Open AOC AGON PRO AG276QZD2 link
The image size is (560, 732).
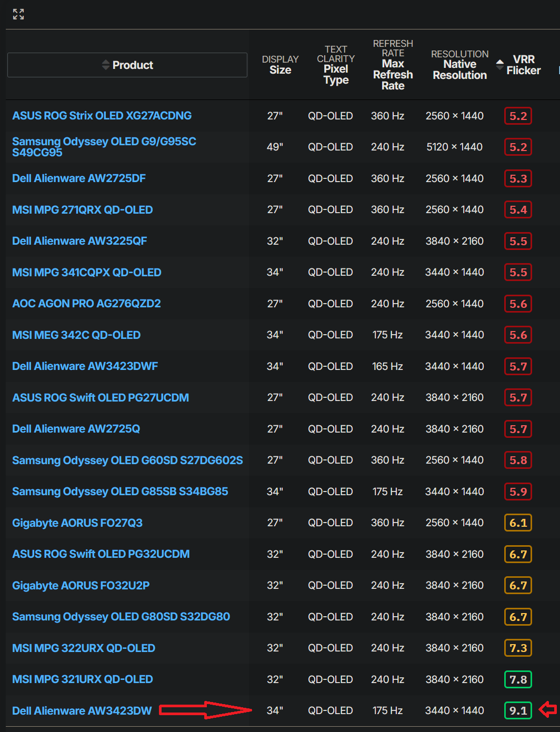click(x=86, y=304)
